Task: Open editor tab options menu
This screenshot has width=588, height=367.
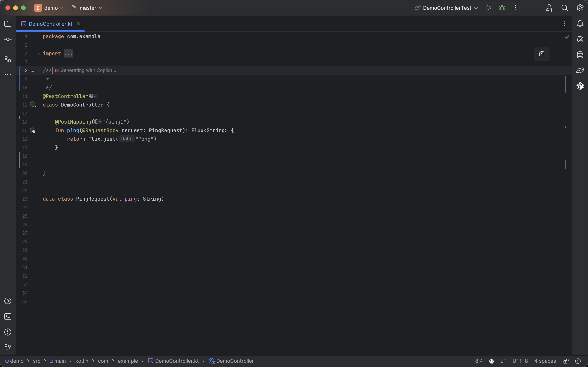Action: click(x=565, y=24)
